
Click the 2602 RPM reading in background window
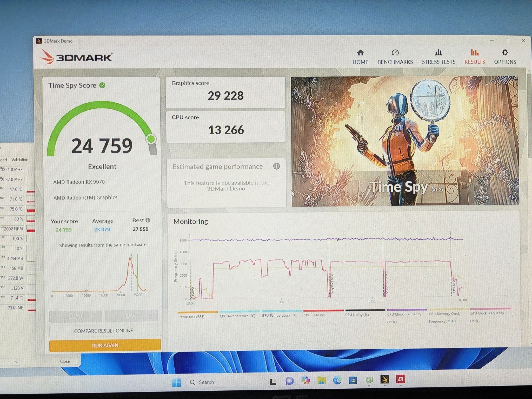[13, 229]
